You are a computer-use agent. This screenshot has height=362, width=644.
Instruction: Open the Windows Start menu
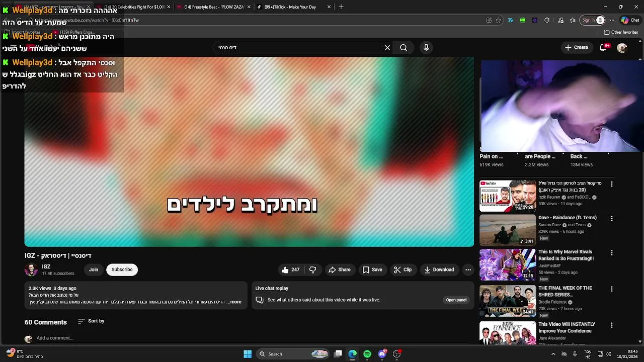point(248,354)
